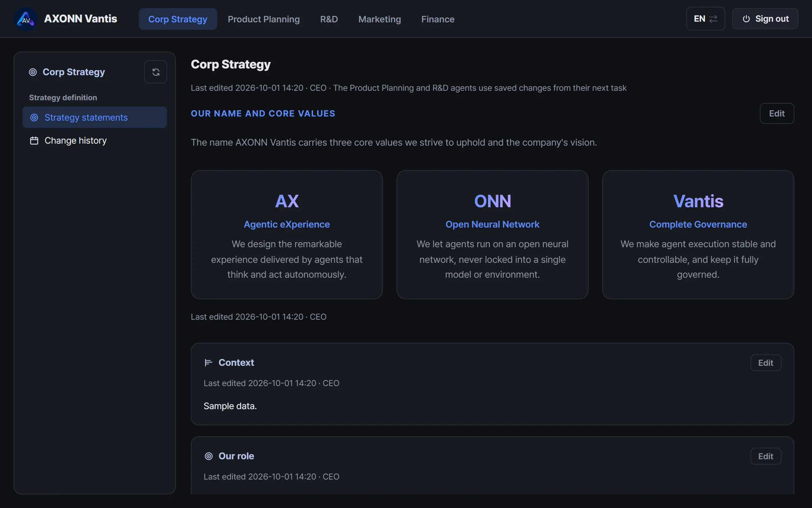Click the Sample data. text in Context

click(230, 406)
